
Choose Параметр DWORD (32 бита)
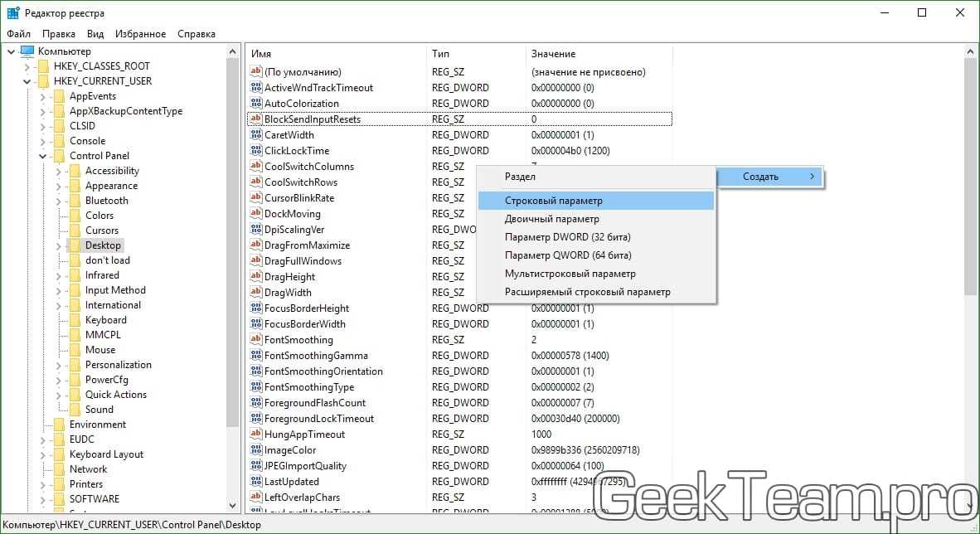(595, 237)
